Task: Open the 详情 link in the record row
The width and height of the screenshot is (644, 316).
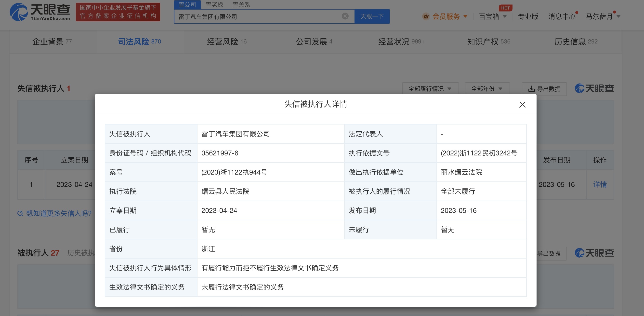Action: pyautogui.click(x=600, y=184)
